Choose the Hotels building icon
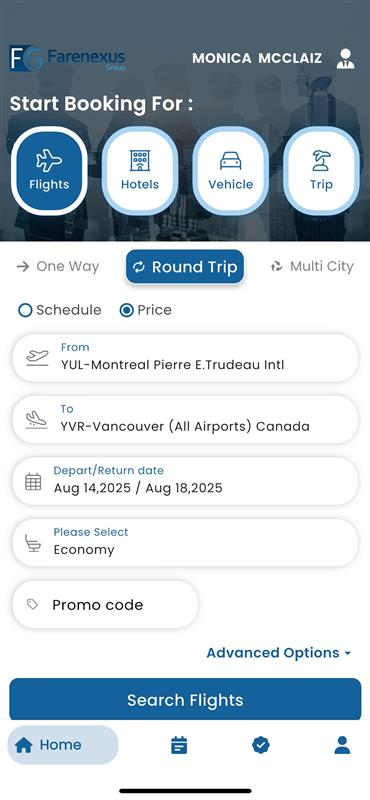The width and height of the screenshot is (370, 800). point(140,161)
